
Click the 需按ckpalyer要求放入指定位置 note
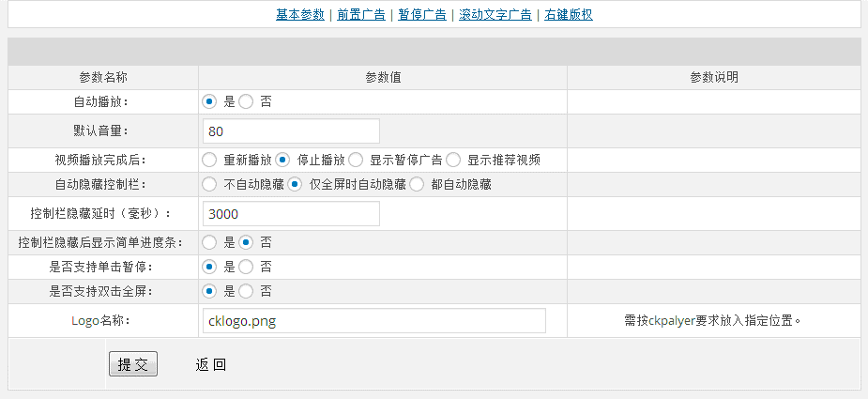[x=713, y=321]
